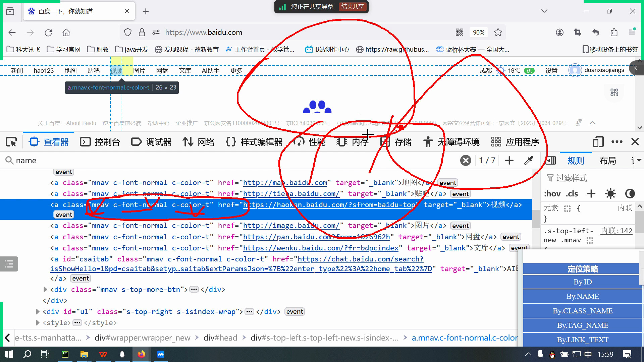Image resolution: width=644 pixels, height=362 pixels.
Task: Click the clear search (X) button in inspector
Action: pyautogui.click(x=465, y=160)
